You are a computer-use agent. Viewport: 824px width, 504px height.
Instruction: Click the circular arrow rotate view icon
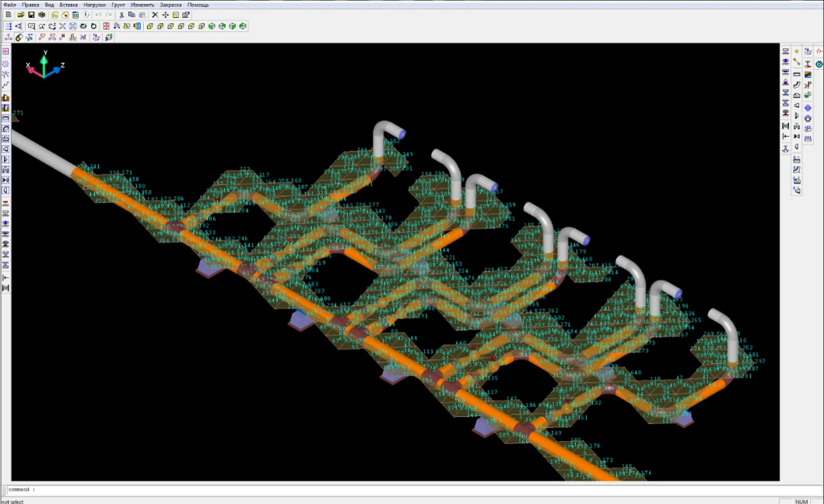(93, 26)
